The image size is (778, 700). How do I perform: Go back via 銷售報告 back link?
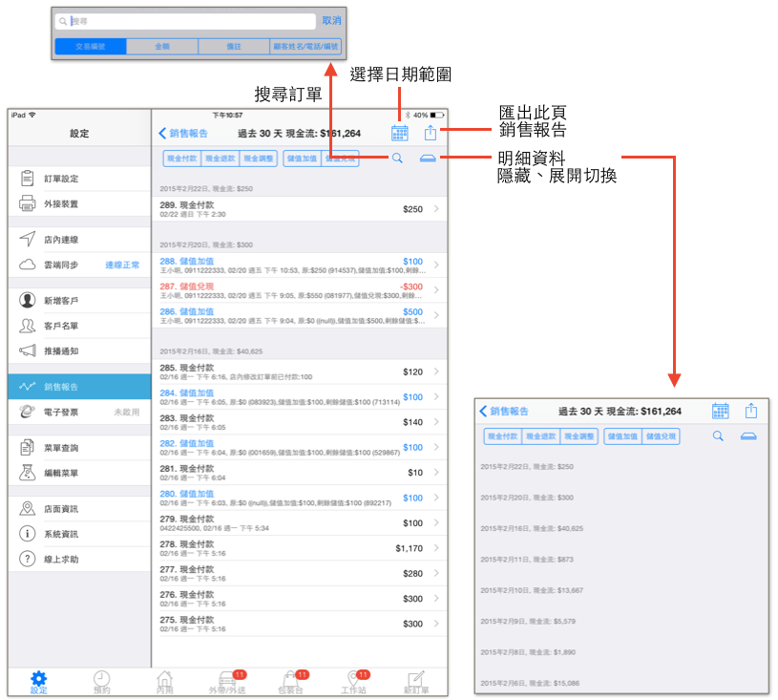[x=183, y=133]
